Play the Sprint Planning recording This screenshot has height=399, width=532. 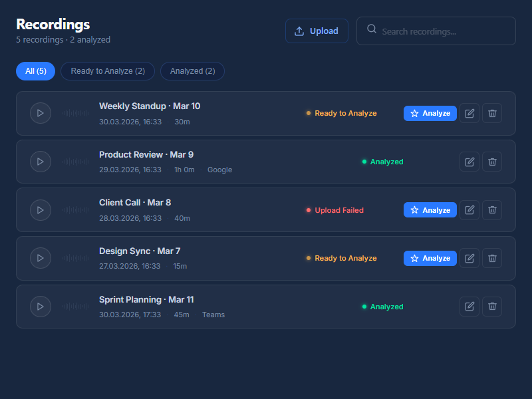[41, 307]
